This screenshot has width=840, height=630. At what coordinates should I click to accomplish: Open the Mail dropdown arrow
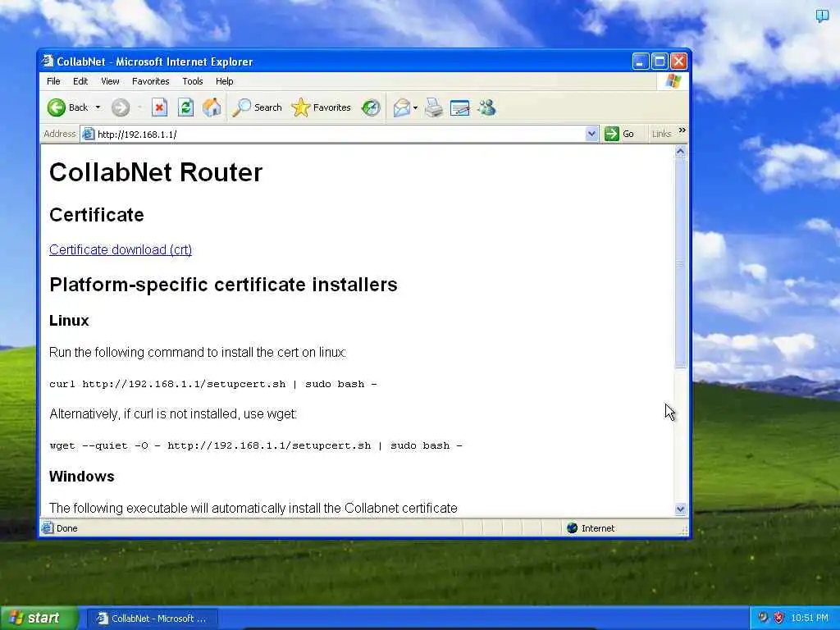[x=415, y=107]
